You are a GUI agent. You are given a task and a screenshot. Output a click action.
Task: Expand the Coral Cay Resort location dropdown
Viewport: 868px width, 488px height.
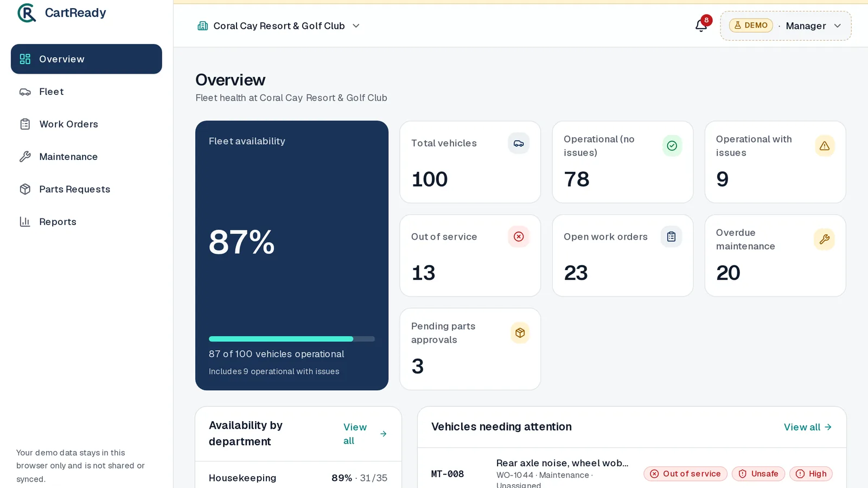[x=279, y=25]
